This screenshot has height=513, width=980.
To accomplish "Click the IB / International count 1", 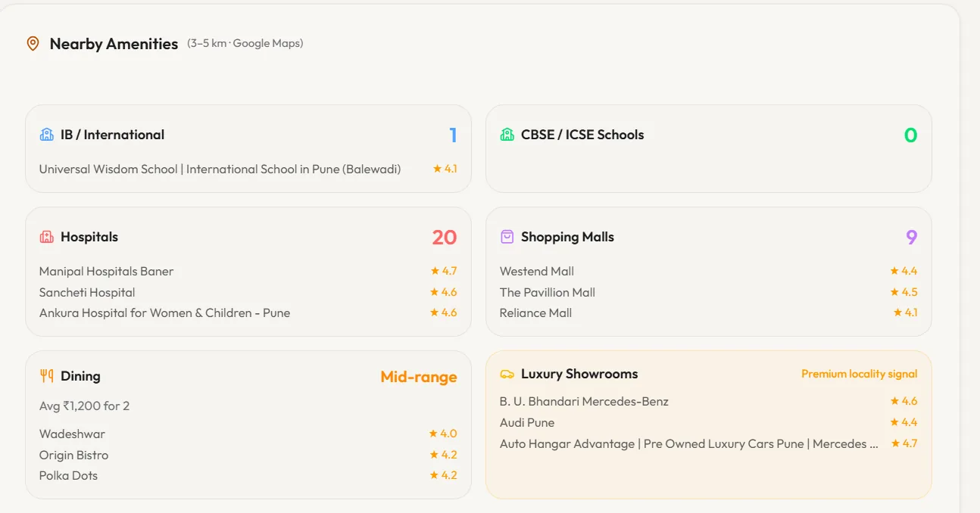I will (x=453, y=135).
